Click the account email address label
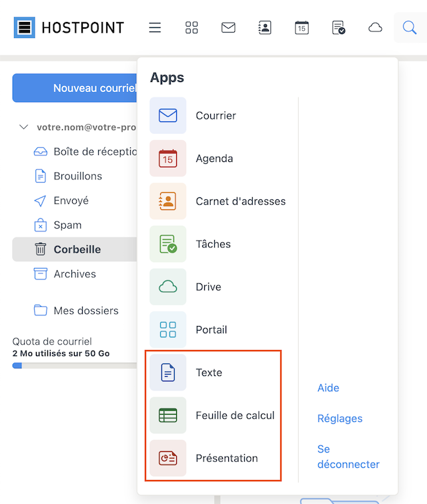 (x=86, y=127)
